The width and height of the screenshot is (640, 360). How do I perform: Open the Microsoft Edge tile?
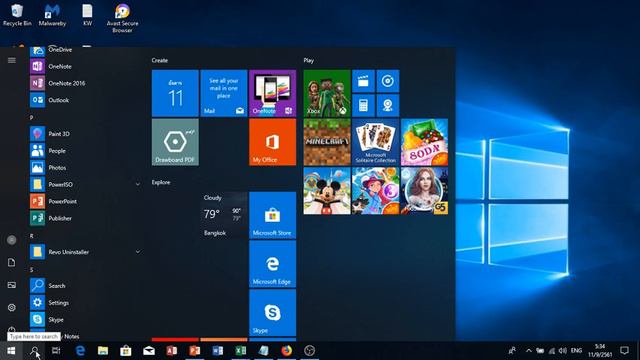click(272, 264)
